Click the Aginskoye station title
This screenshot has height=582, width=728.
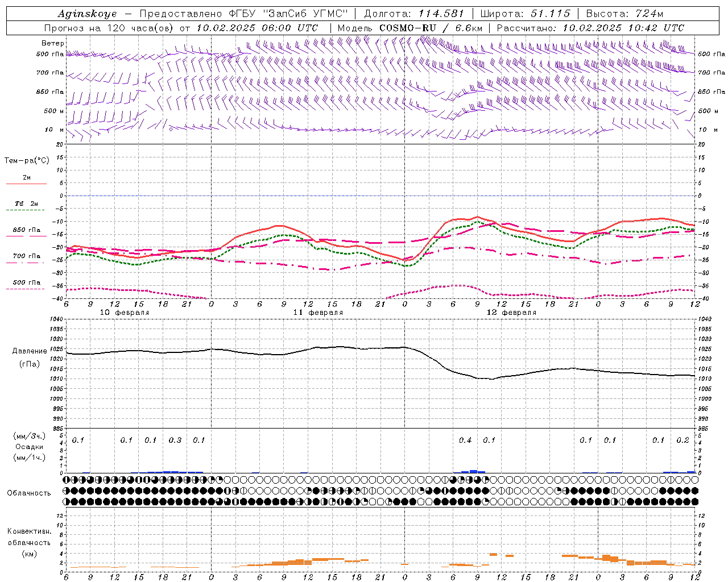[88, 14]
